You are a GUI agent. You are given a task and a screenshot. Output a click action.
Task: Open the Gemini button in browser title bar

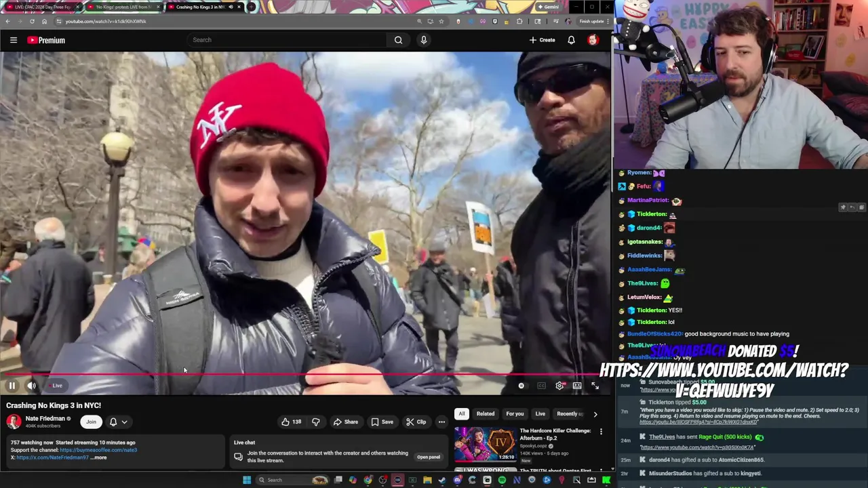[x=548, y=7]
